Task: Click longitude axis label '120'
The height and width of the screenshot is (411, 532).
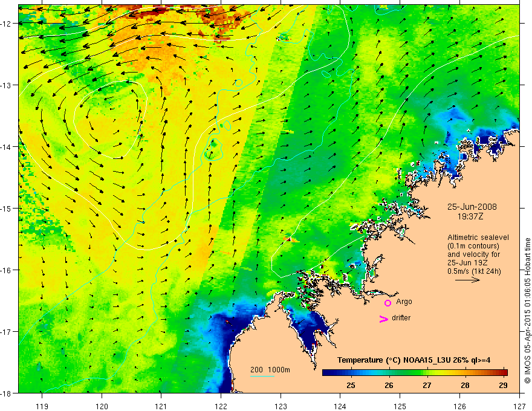Action: tap(102, 406)
